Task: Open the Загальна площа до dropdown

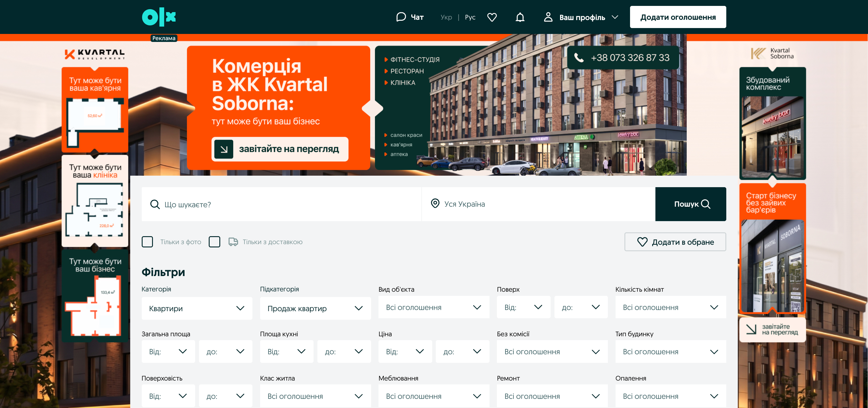Action: point(226,351)
